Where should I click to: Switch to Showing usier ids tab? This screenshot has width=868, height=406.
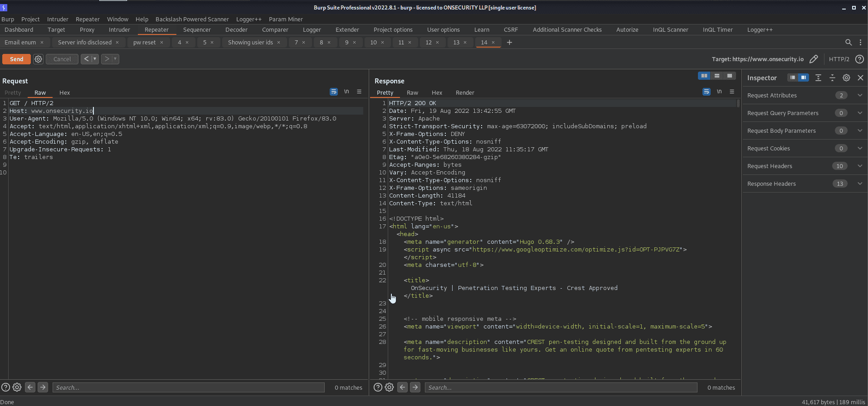(250, 43)
